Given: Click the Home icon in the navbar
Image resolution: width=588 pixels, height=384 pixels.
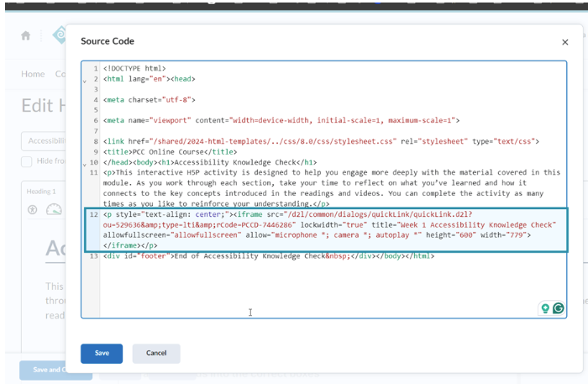Looking at the screenshot, I should click(25, 35).
